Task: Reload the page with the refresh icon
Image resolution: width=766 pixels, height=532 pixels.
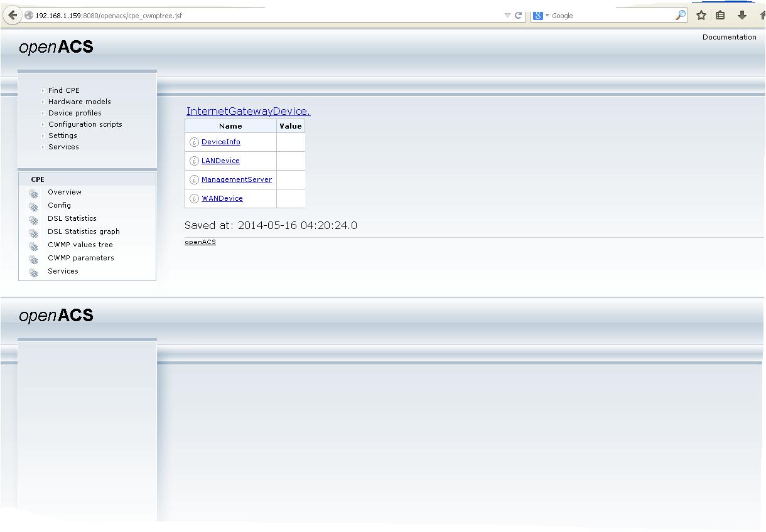Action: coord(519,16)
